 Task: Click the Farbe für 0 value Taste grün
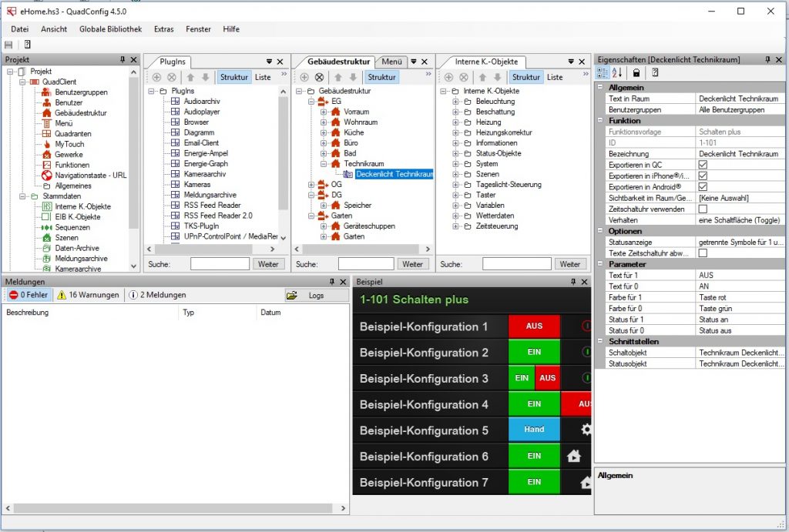pyautogui.click(x=740, y=308)
